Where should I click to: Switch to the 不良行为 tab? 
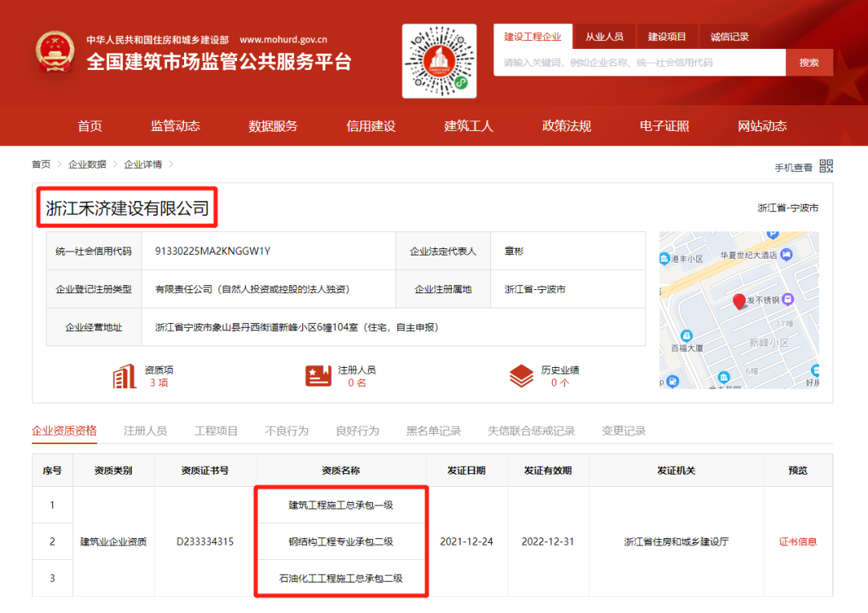pos(286,430)
